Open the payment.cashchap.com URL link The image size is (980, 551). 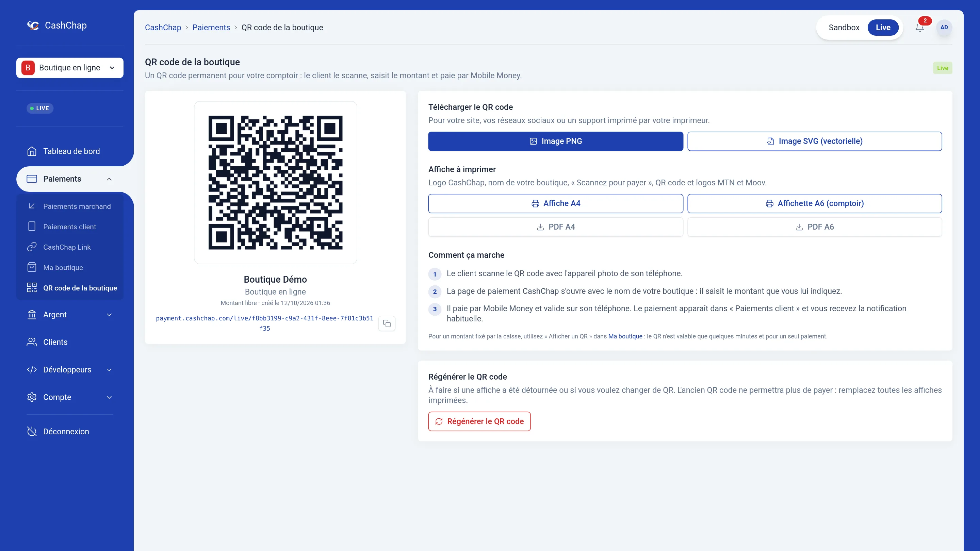pos(265,323)
